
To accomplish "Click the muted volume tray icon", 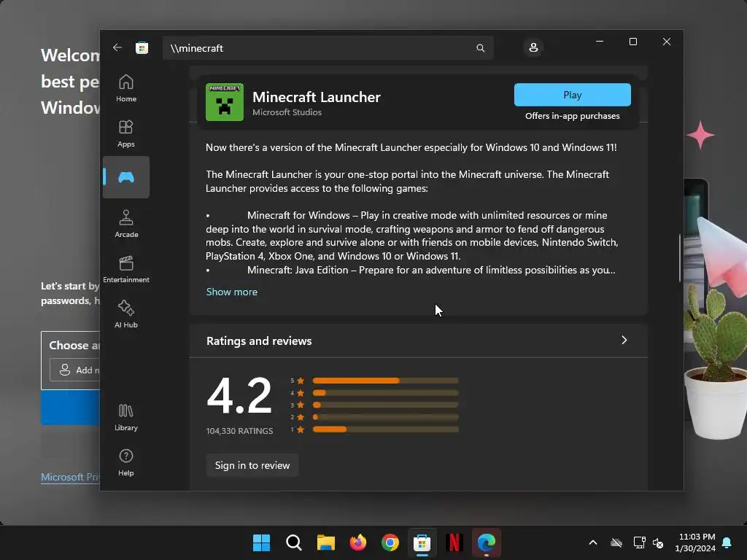I will [658, 542].
